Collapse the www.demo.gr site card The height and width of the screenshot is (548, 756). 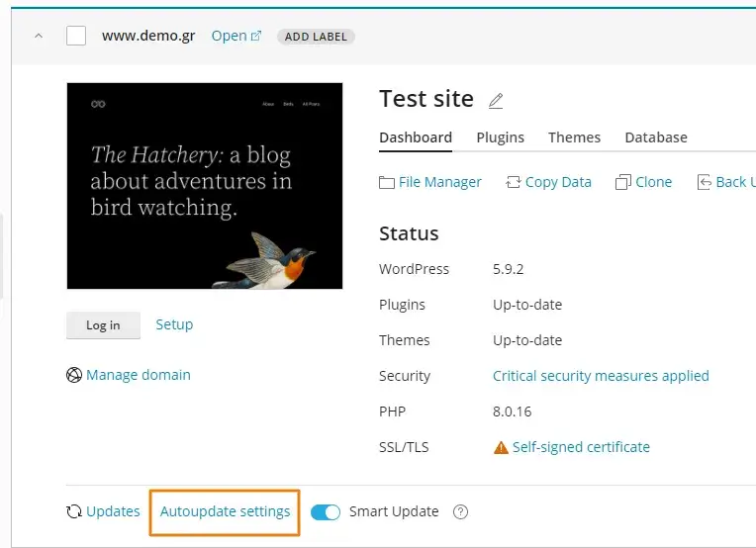(39, 37)
